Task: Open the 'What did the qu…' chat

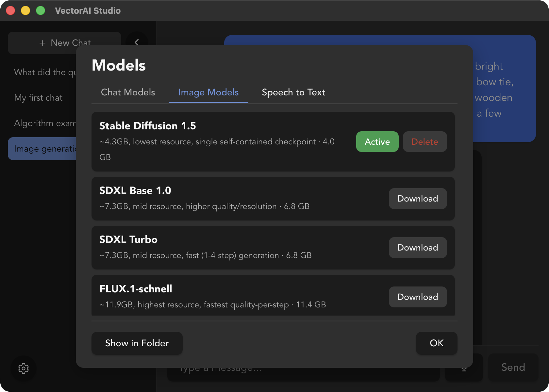Action: 42,72
